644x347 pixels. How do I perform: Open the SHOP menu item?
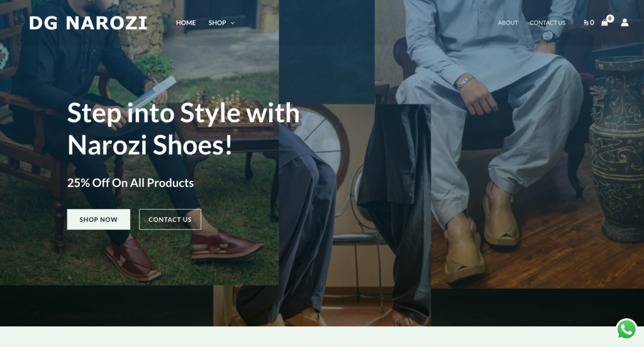pos(217,23)
